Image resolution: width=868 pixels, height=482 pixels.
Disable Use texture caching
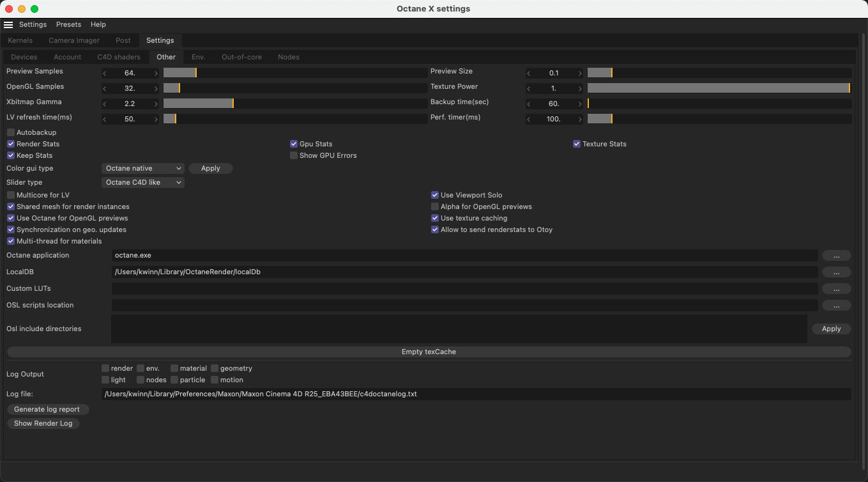[x=435, y=218]
